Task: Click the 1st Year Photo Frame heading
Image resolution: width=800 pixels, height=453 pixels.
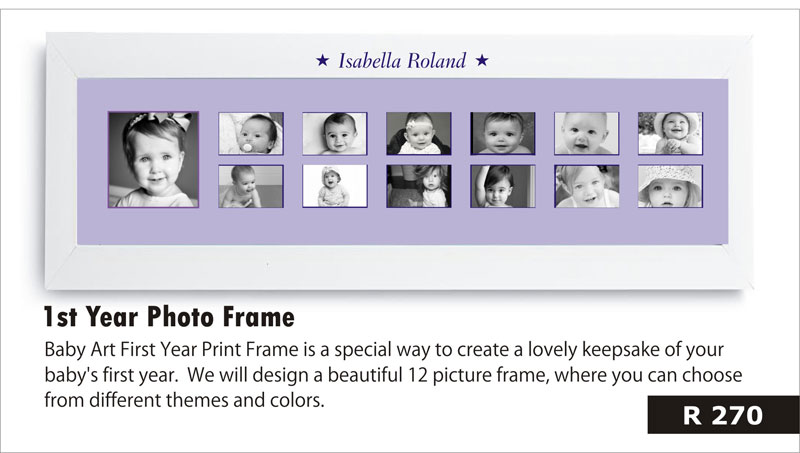Action: coord(168,318)
